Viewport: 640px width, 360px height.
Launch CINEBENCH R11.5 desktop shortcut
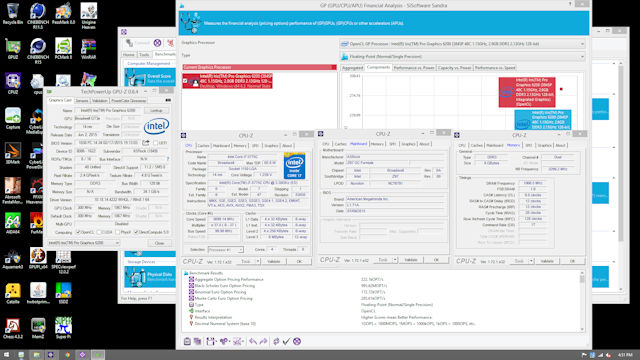coord(38,16)
